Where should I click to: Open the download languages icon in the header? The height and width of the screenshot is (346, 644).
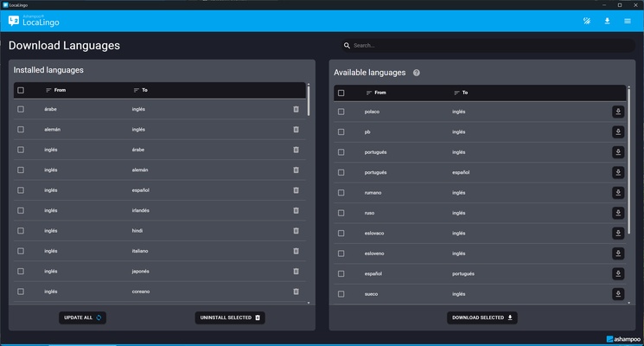(x=607, y=21)
